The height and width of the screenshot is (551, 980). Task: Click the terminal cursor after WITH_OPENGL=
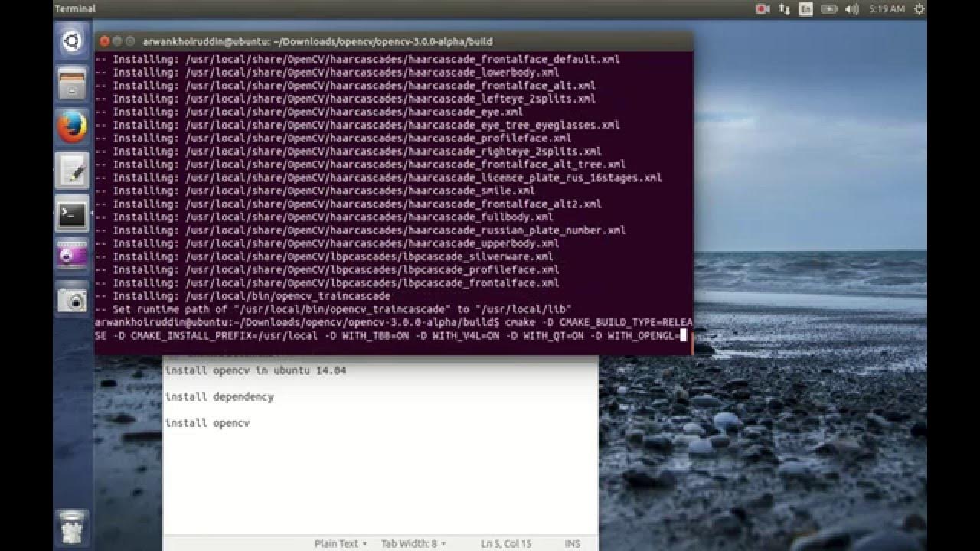[683, 335]
